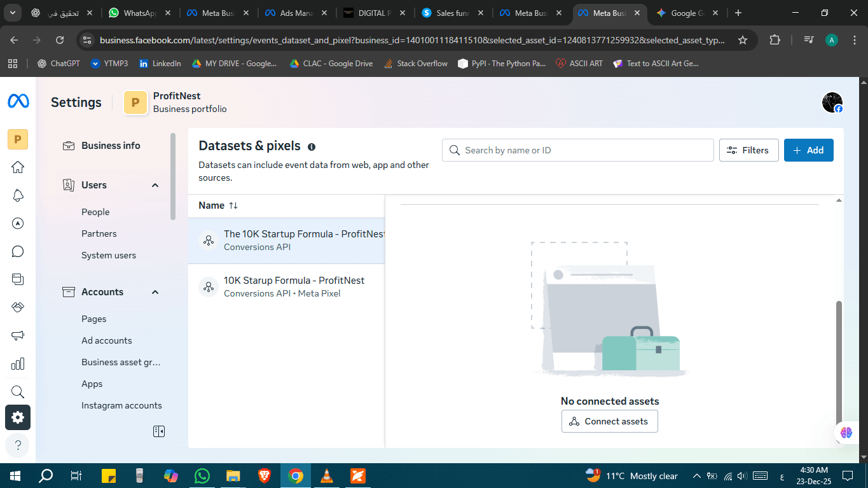868x488 pixels.
Task: Collapse the Accounts section
Action: click(x=155, y=292)
